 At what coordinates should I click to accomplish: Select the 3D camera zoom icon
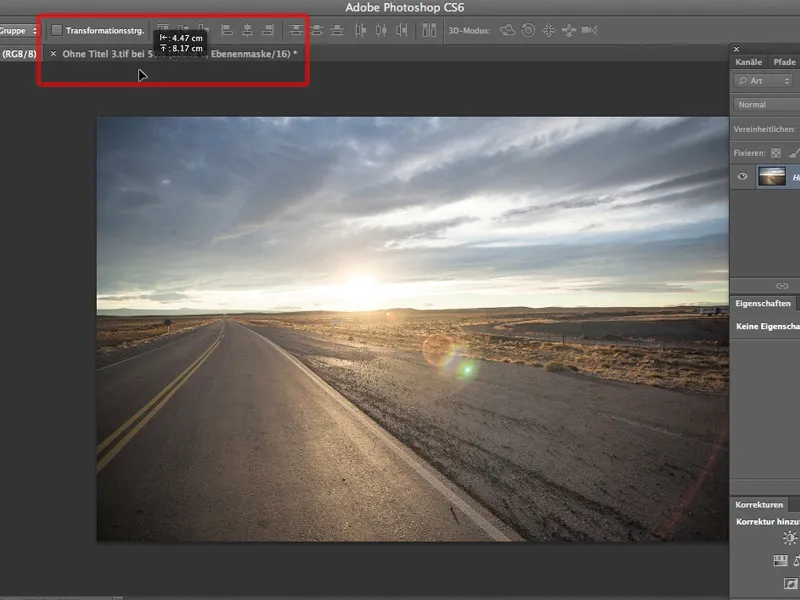[589, 31]
